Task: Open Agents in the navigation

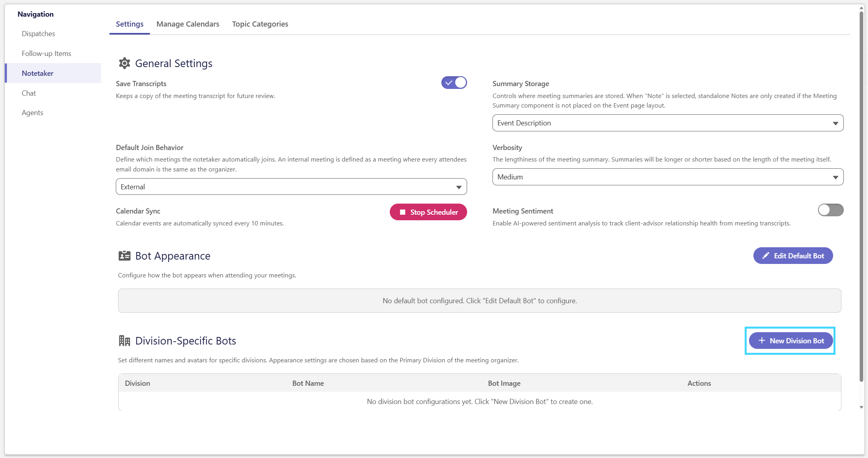Action: point(53,112)
